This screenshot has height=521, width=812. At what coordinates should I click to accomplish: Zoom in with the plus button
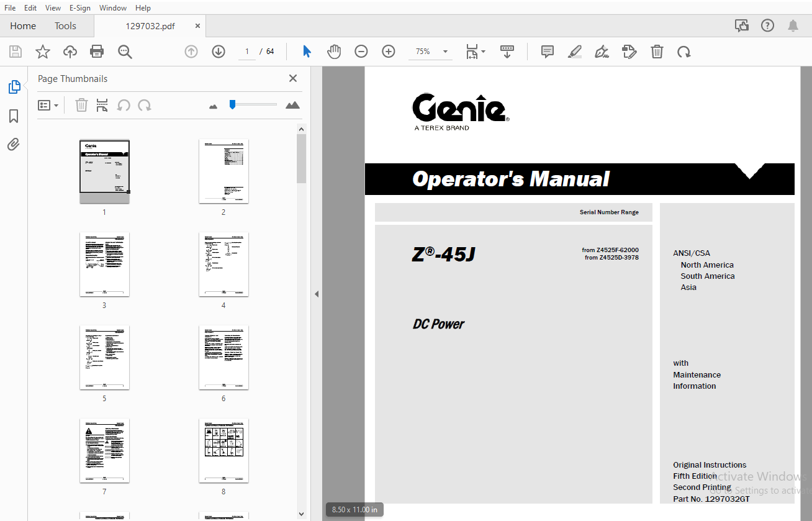[x=389, y=52]
